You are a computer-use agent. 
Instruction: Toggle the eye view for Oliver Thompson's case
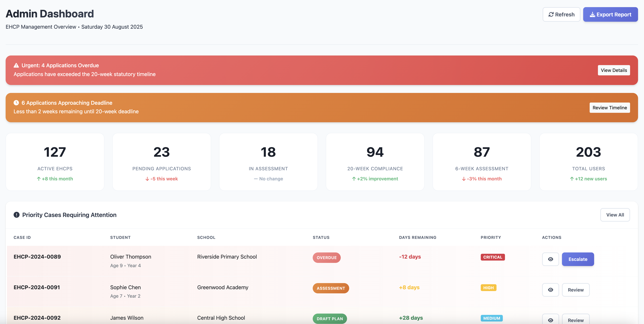pyautogui.click(x=551, y=259)
